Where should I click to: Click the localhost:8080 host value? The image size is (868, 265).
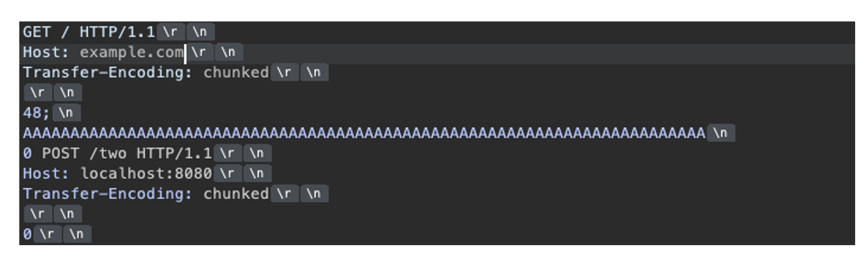point(146,174)
